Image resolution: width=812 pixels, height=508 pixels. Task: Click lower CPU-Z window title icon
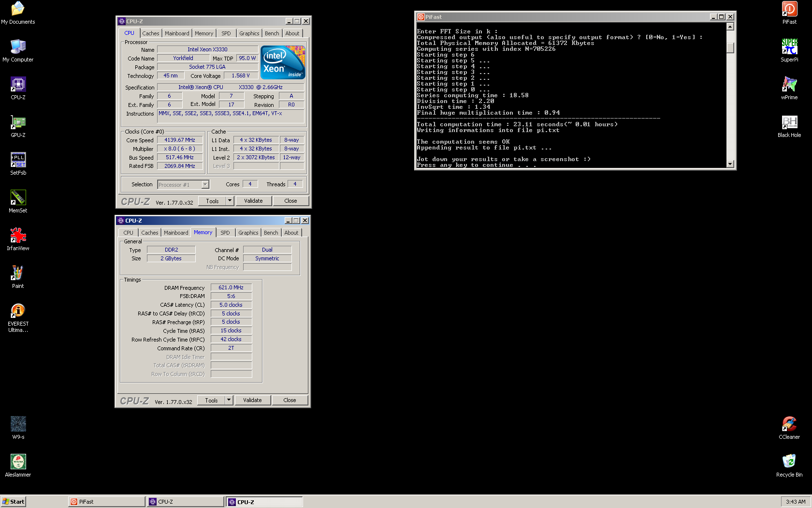[x=121, y=221]
